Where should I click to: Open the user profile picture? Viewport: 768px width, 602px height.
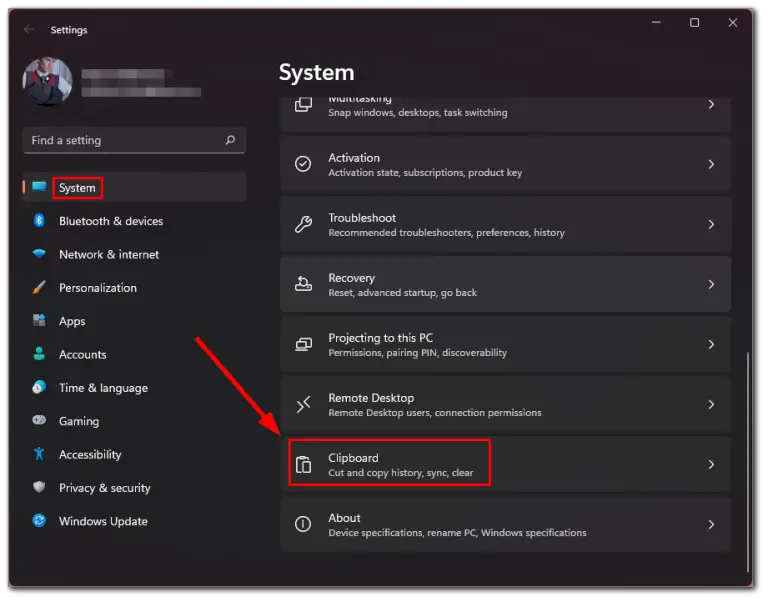click(48, 82)
